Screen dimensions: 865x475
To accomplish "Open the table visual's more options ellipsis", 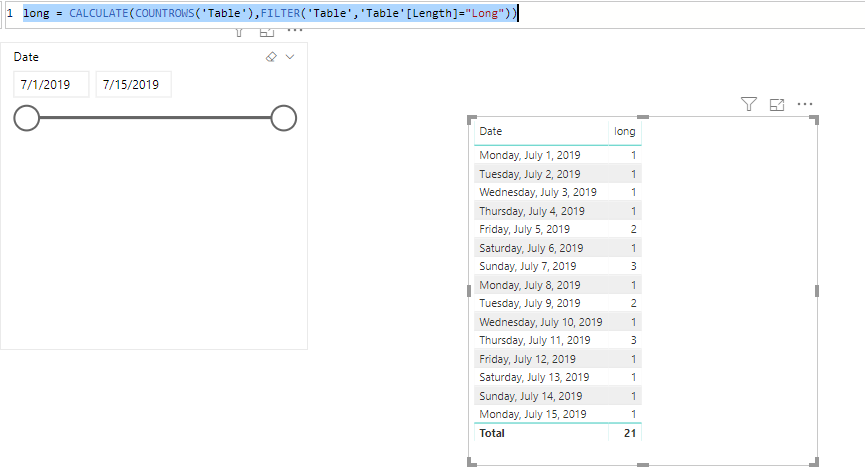I will pyautogui.click(x=805, y=104).
